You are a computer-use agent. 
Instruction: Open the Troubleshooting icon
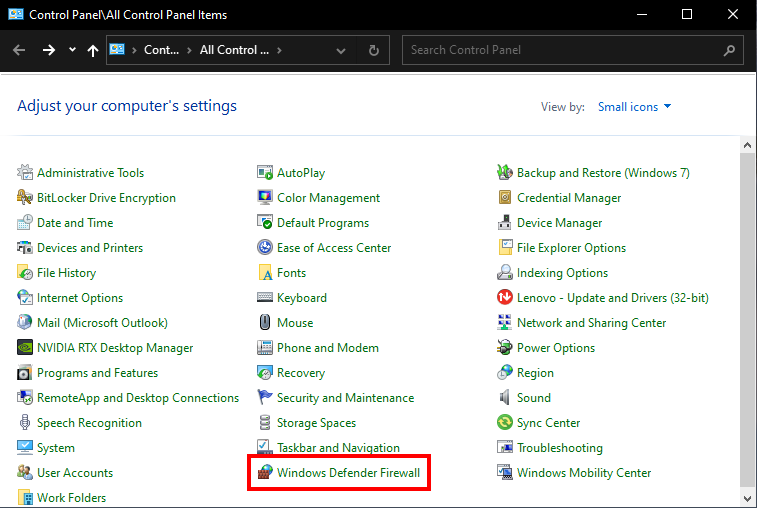pos(505,448)
